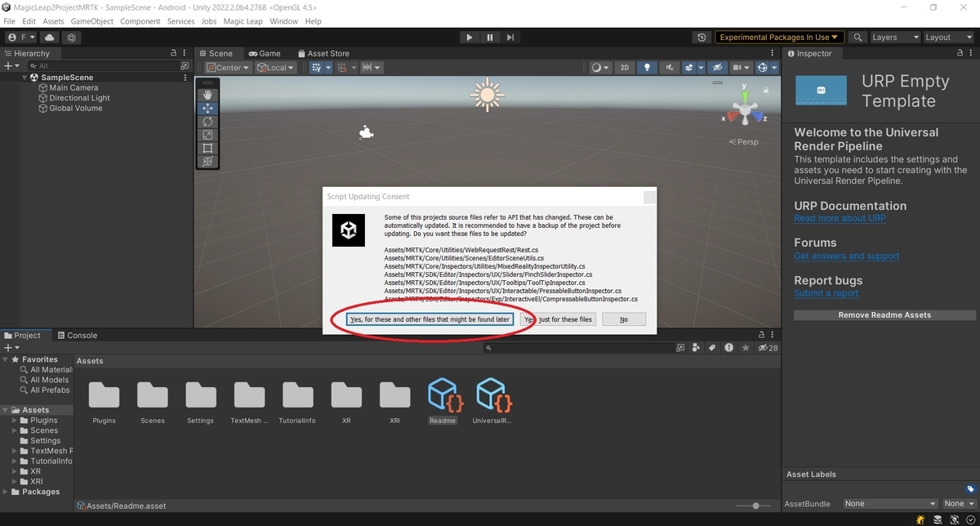This screenshot has width=980, height=526.
Task: Open the draw mode shading dropdown
Action: pos(600,68)
